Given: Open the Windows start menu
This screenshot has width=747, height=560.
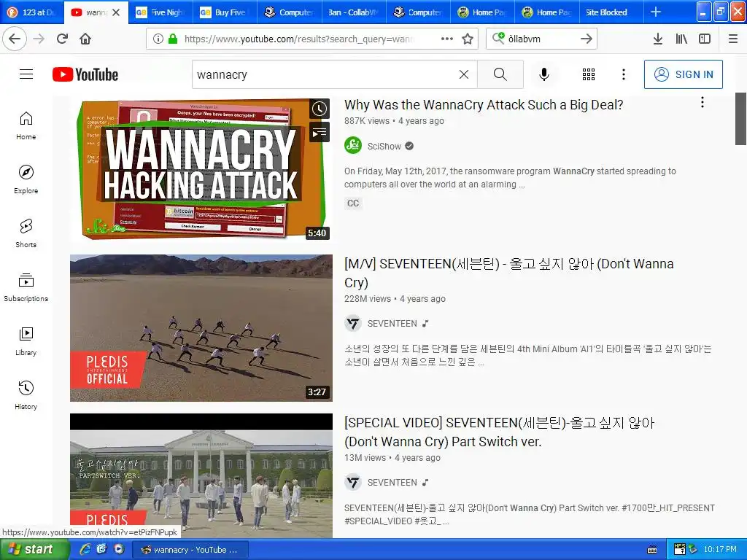Looking at the screenshot, I should coord(34,550).
